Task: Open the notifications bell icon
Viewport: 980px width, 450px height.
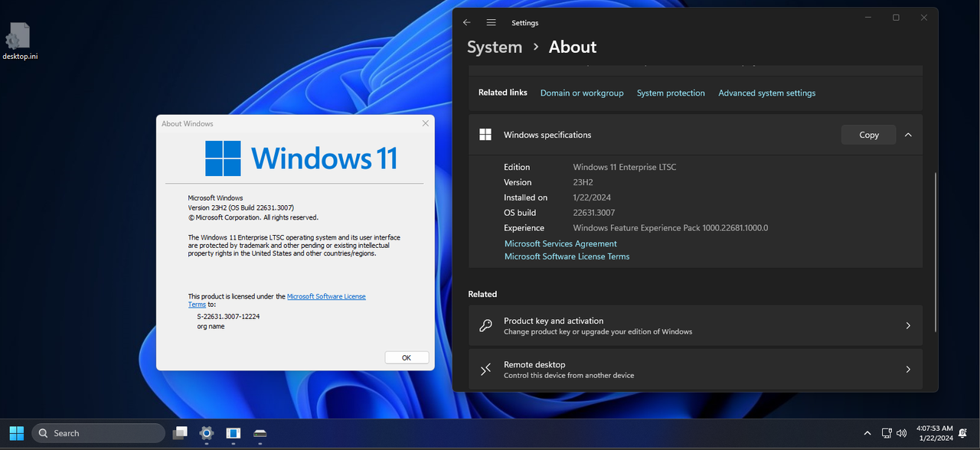Action: [x=962, y=433]
